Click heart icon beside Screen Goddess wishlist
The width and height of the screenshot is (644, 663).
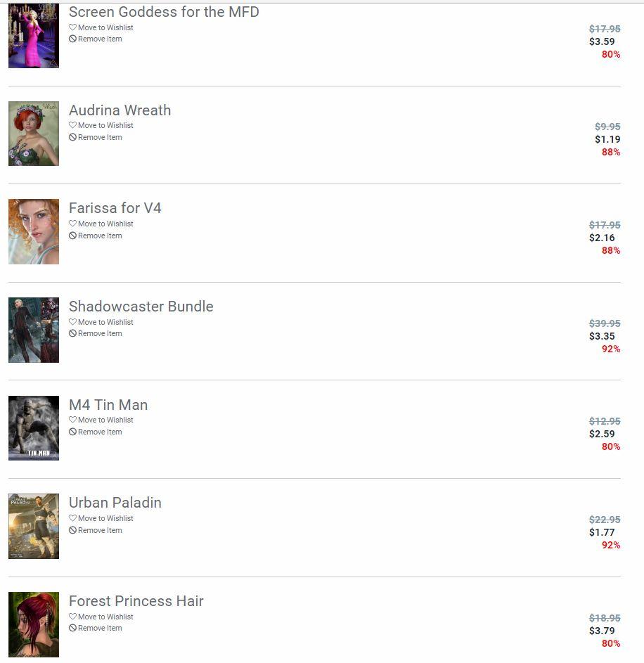pos(72,27)
